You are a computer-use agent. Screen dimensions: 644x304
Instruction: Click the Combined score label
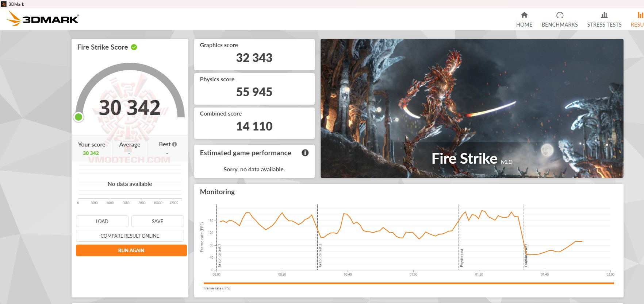pyautogui.click(x=221, y=114)
